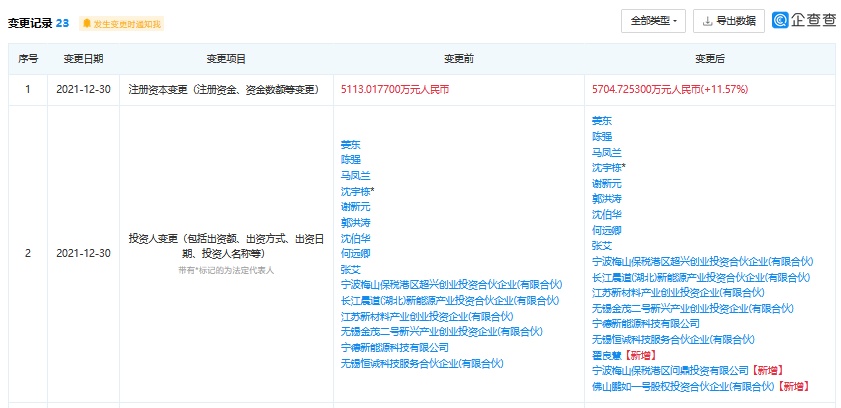
Task: Open 宁波梅山保税港区超兴创业投资 link in 变更前 column
Action: pos(452,285)
